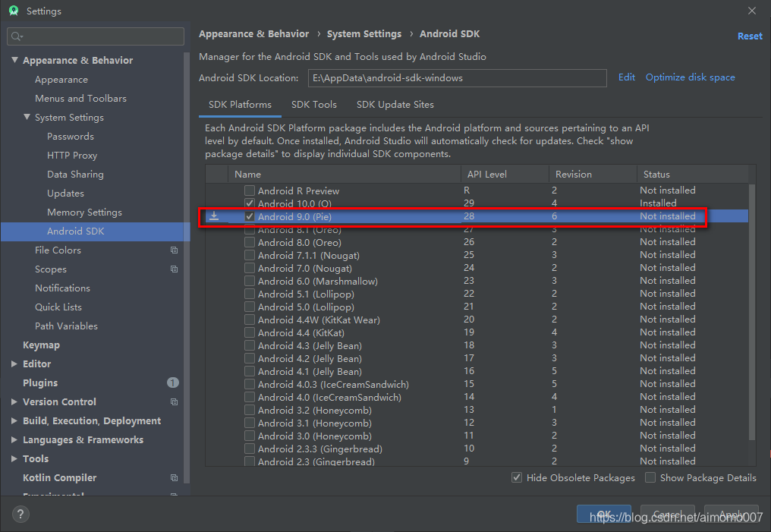
Task: Click the Optimize disk space link
Action: click(690, 77)
